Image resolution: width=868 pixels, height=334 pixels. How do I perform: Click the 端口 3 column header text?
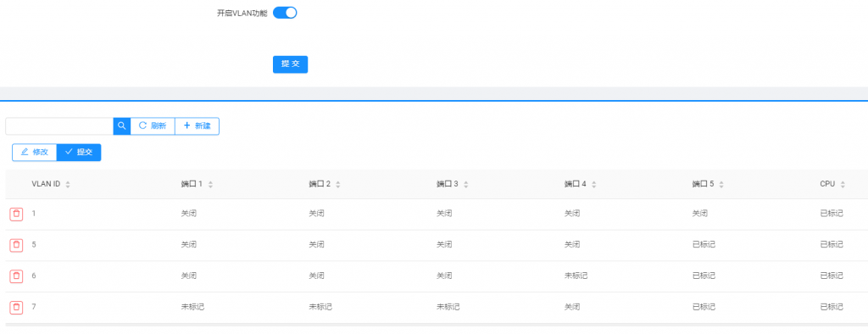(448, 184)
